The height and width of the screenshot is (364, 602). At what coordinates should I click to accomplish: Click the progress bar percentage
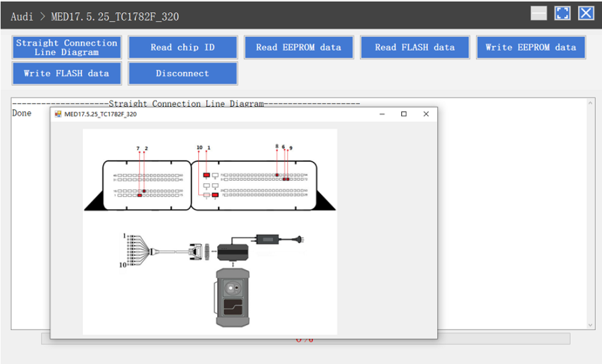(305, 339)
